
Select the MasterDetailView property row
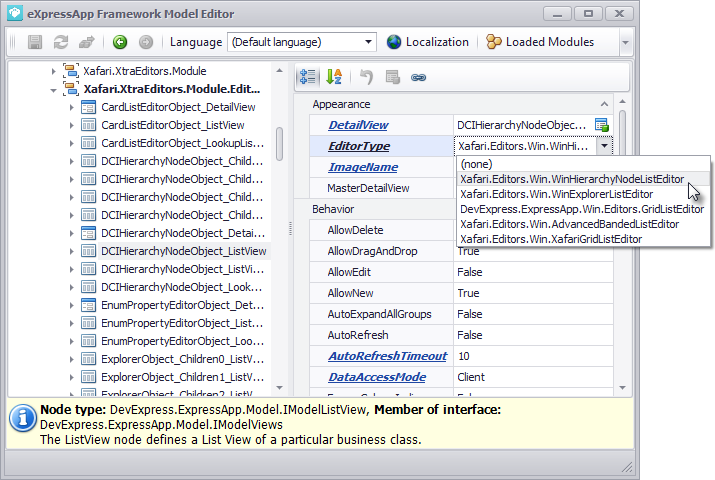(x=381, y=188)
